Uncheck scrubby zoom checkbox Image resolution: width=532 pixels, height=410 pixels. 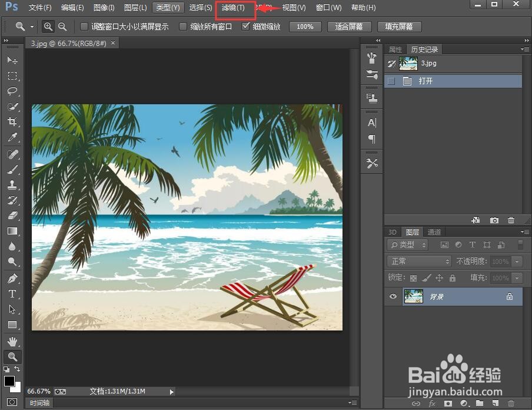[245, 27]
